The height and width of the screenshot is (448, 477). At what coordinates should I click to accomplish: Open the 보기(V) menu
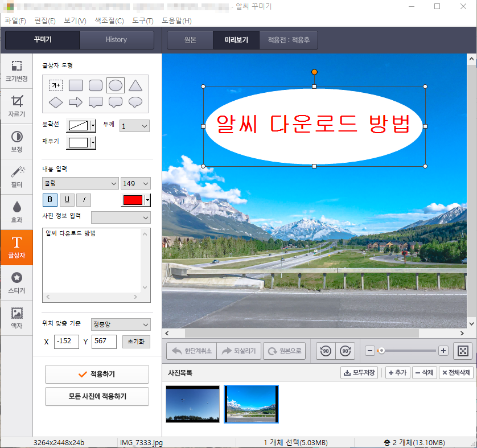pyautogui.click(x=75, y=20)
